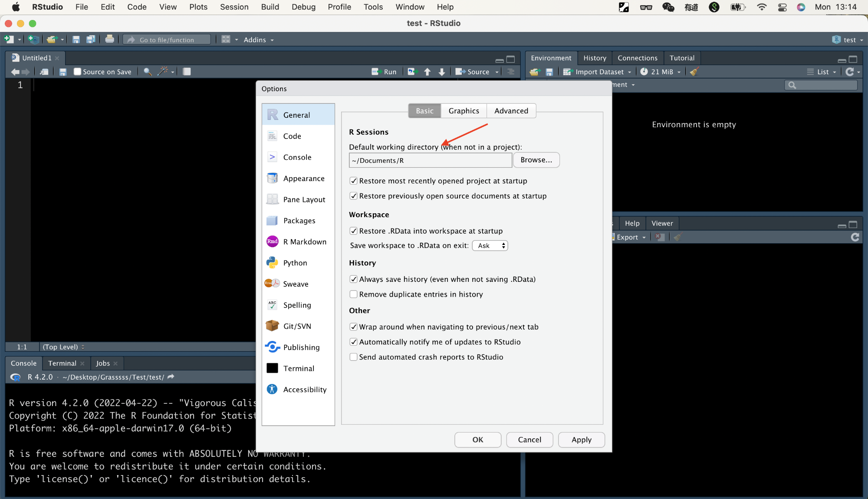Switch to Advanced tab in Options
This screenshot has width=868, height=499.
(x=511, y=111)
